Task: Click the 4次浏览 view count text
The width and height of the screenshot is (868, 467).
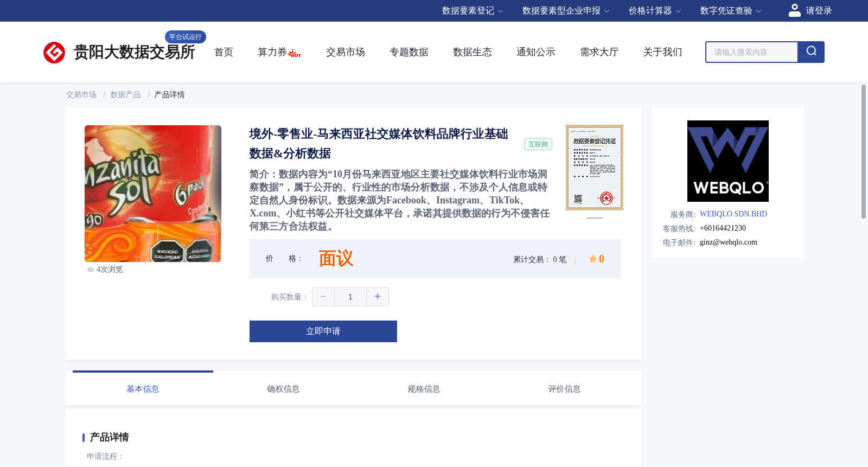Action: coord(110,270)
